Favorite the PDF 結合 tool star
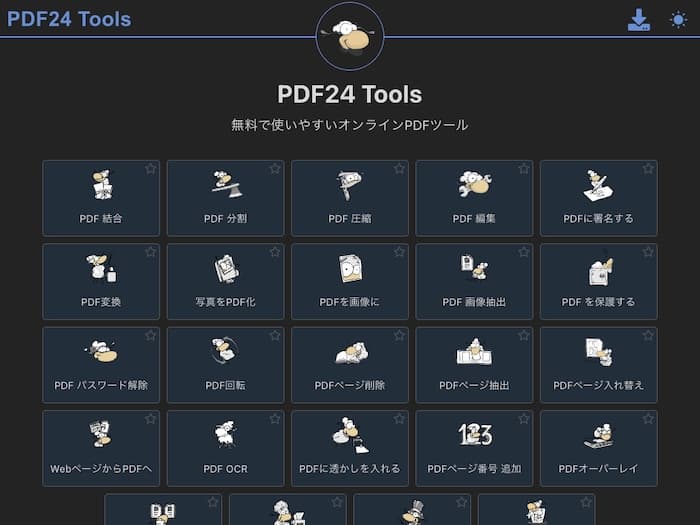The width and height of the screenshot is (700, 525). pyautogui.click(x=150, y=169)
